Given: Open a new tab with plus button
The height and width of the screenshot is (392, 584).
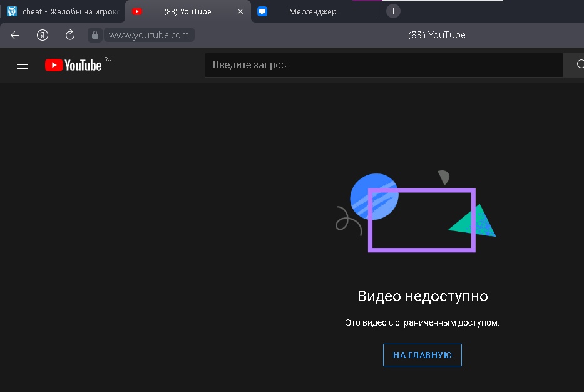Looking at the screenshot, I should [x=393, y=11].
